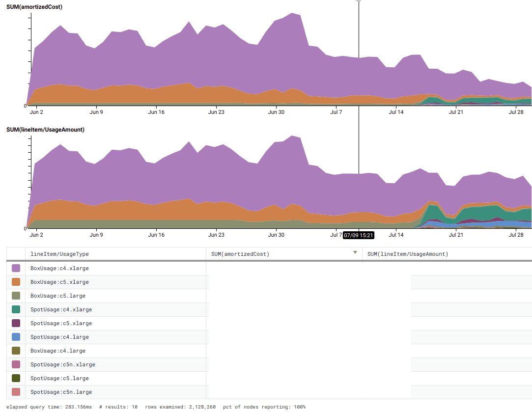The width and height of the screenshot is (532, 412).
Task: Click the Jun 30 label on the amortizedCost chart axis
Action: coord(276,112)
